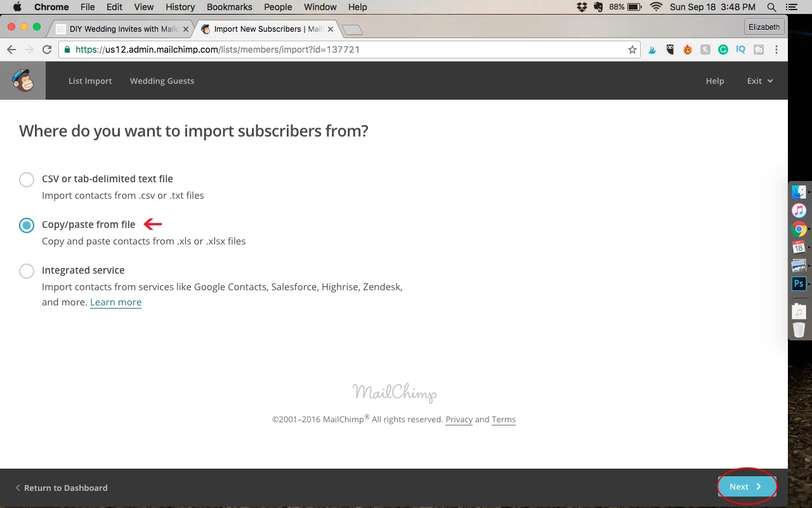Click the Grammarly extension icon
The height and width of the screenshot is (508, 812).
pos(723,50)
